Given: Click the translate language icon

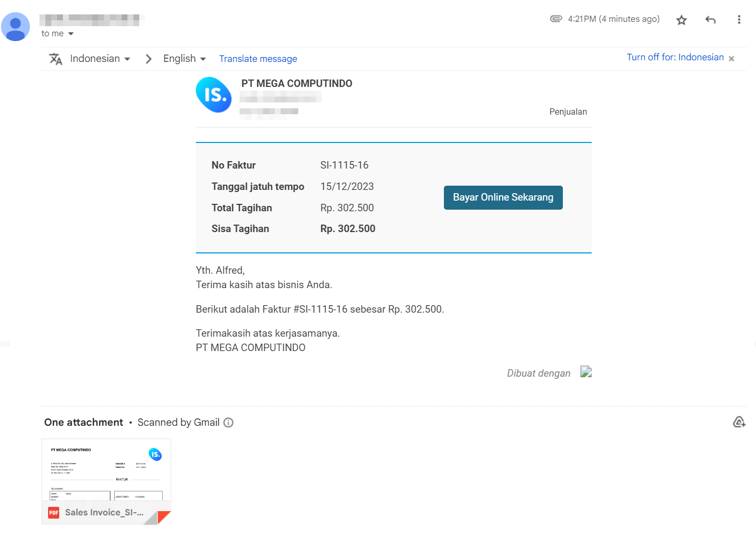Looking at the screenshot, I should (56, 59).
